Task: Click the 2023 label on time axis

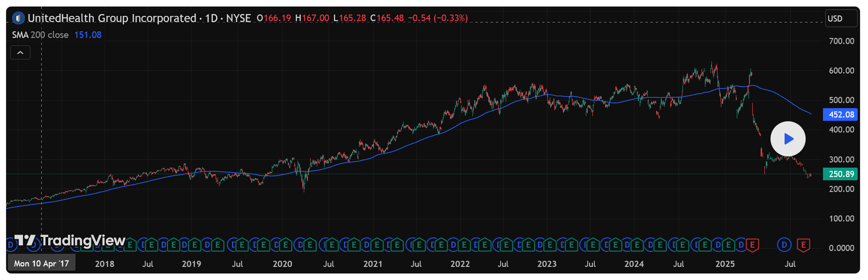Action: click(x=546, y=264)
